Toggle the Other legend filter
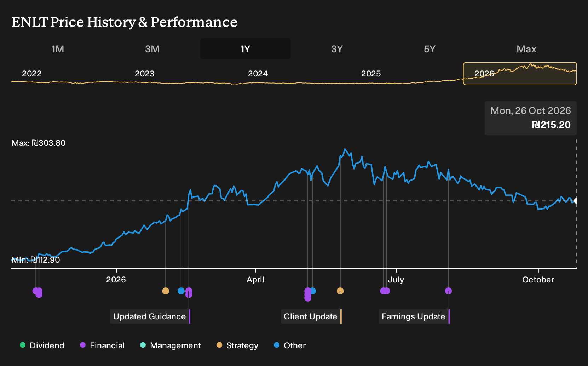 click(290, 345)
